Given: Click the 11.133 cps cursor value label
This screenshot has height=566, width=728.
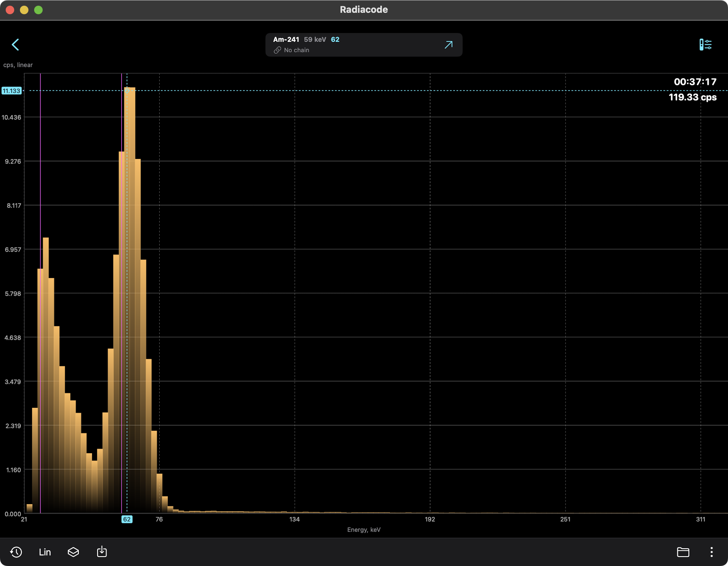Looking at the screenshot, I should [x=12, y=91].
